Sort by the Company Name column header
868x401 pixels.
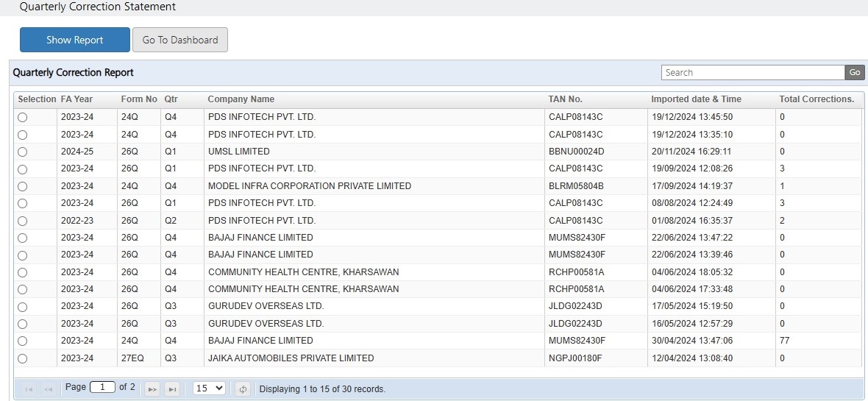(x=241, y=99)
